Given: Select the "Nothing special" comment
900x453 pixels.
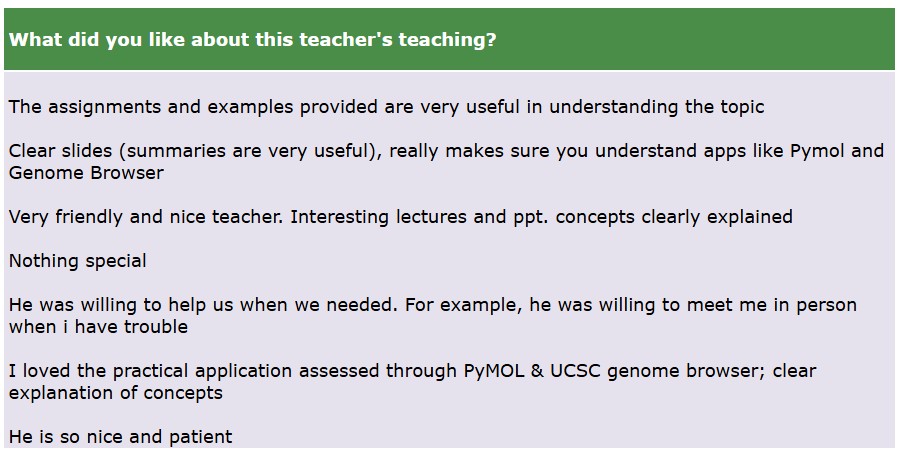Looking at the screenshot, I should tap(78, 261).
